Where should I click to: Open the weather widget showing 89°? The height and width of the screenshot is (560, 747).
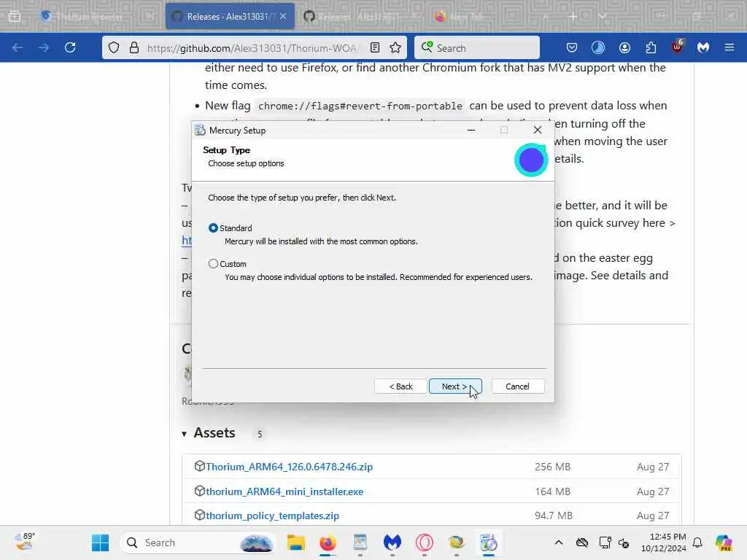25,542
